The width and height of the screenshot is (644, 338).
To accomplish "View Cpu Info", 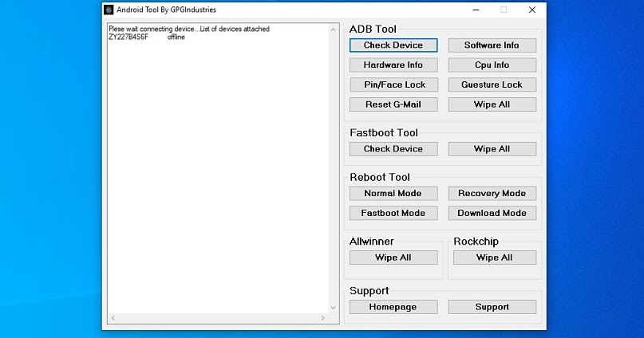I will (492, 65).
